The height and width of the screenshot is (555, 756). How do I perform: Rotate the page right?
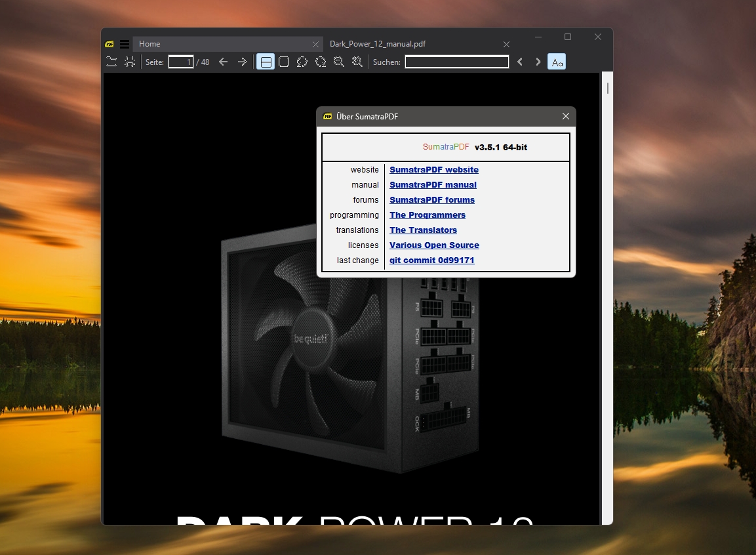(321, 62)
